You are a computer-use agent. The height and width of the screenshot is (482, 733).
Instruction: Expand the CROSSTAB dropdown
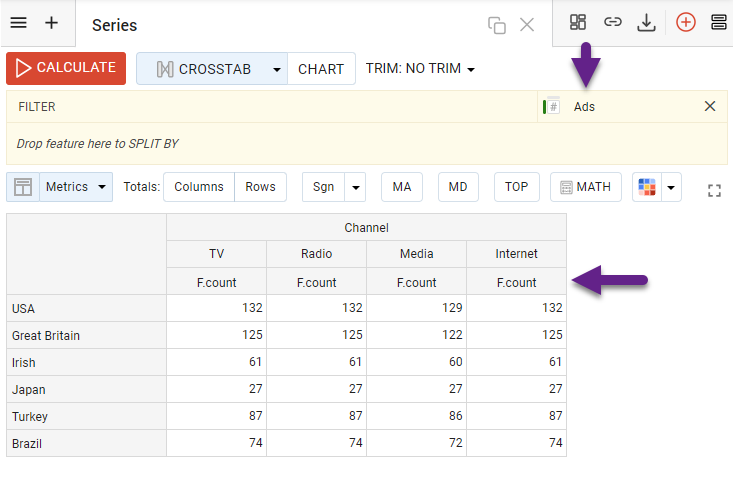pos(275,70)
